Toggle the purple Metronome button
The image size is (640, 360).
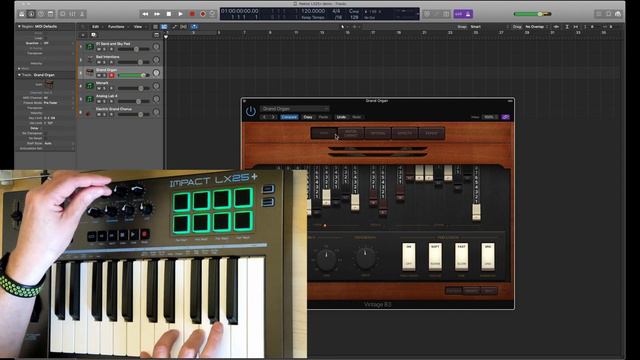[x=468, y=14]
